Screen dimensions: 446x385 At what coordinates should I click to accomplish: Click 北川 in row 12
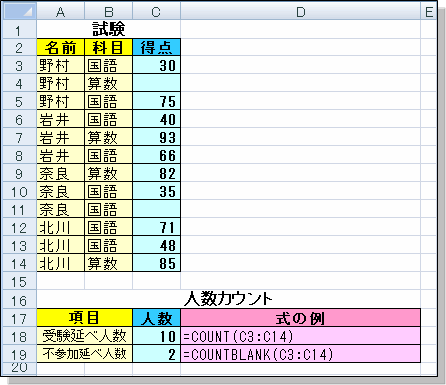click(60, 227)
